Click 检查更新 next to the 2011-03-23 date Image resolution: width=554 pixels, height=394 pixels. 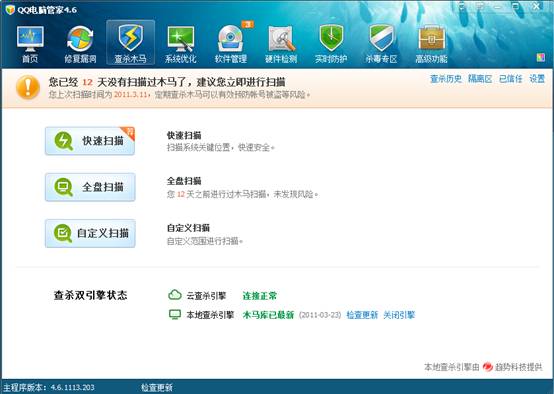pos(362,314)
